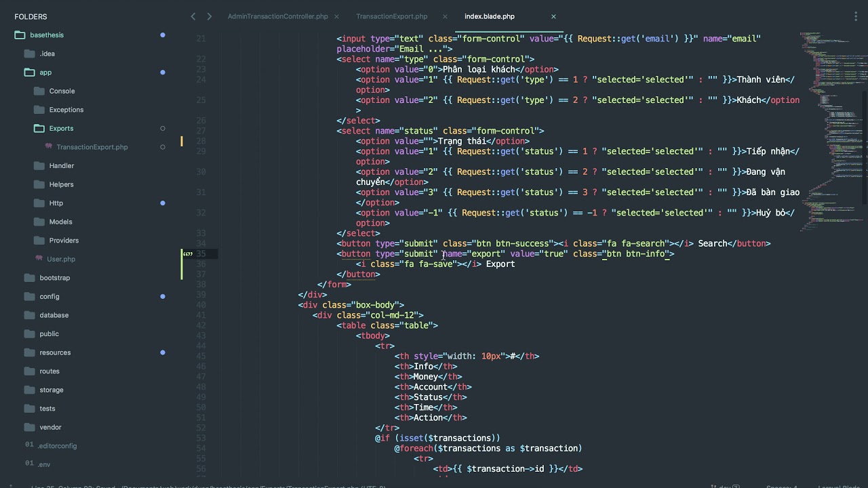Open the .env file

(44, 464)
